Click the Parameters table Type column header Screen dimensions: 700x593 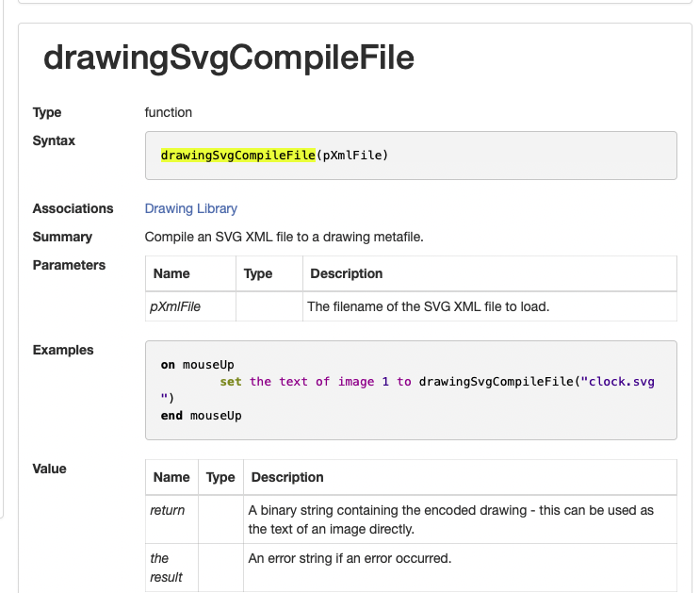click(258, 273)
